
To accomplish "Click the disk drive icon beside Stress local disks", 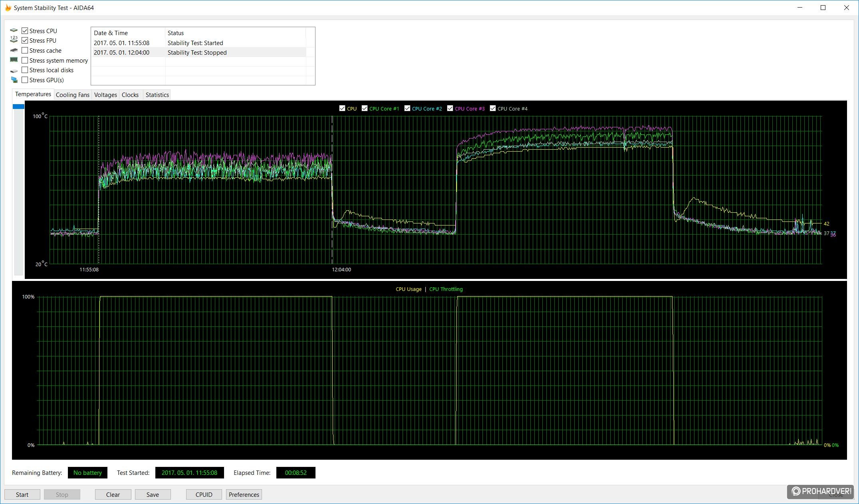I will [x=14, y=70].
